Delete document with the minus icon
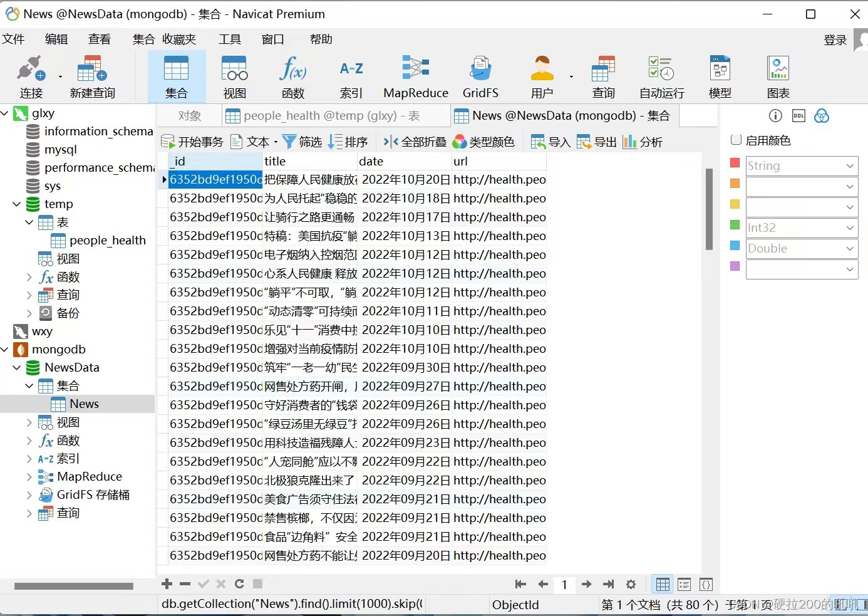This screenshot has width=868, height=616. coord(185,584)
